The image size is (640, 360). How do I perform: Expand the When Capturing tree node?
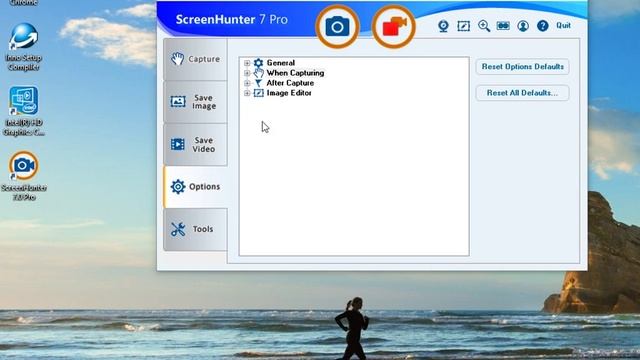(x=247, y=73)
